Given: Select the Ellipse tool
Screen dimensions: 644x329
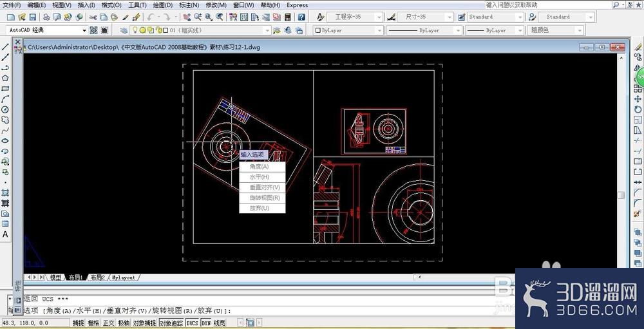Looking at the screenshot, I should click(x=5, y=141).
